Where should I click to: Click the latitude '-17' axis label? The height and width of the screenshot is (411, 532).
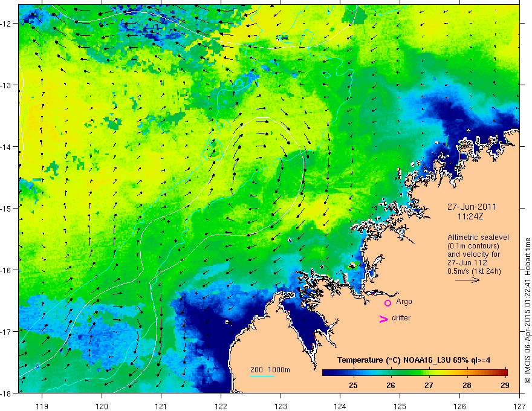tap(7, 331)
